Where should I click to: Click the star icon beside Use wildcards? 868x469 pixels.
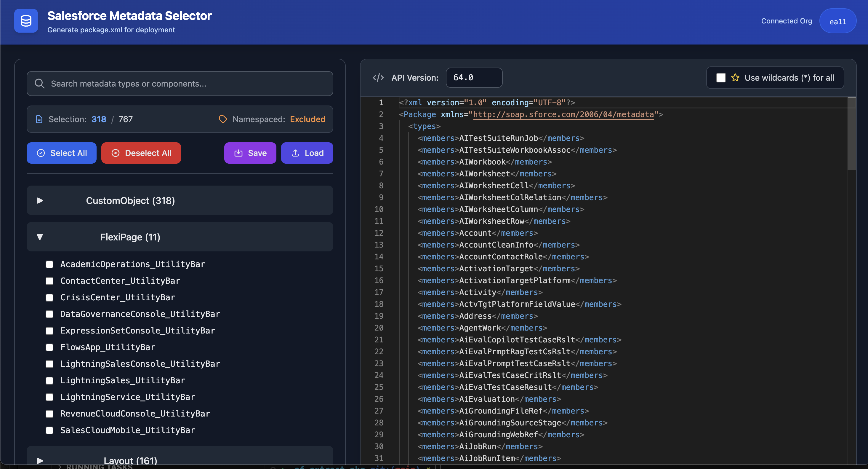736,78
